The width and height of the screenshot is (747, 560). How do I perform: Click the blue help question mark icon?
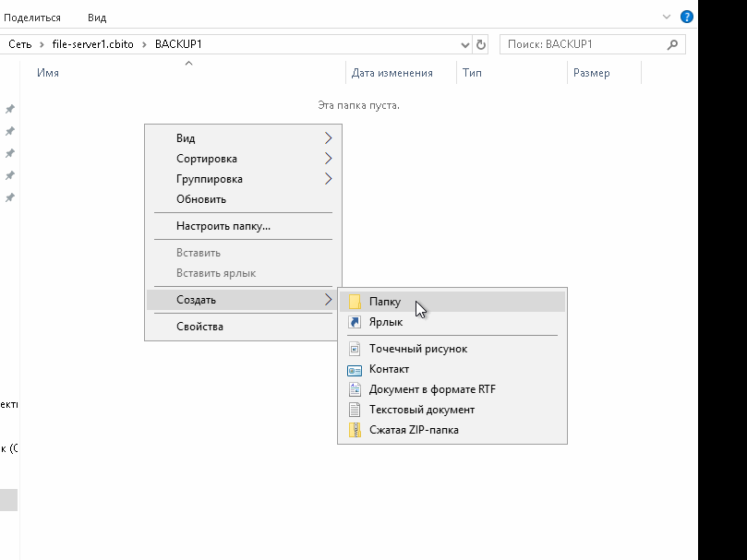pyautogui.click(x=686, y=17)
